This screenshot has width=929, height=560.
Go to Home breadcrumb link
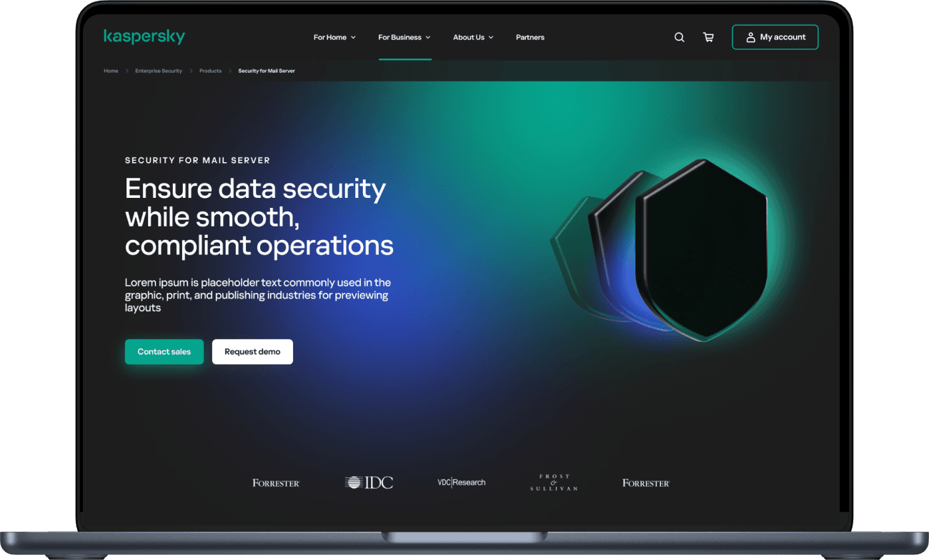click(x=111, y=71)
